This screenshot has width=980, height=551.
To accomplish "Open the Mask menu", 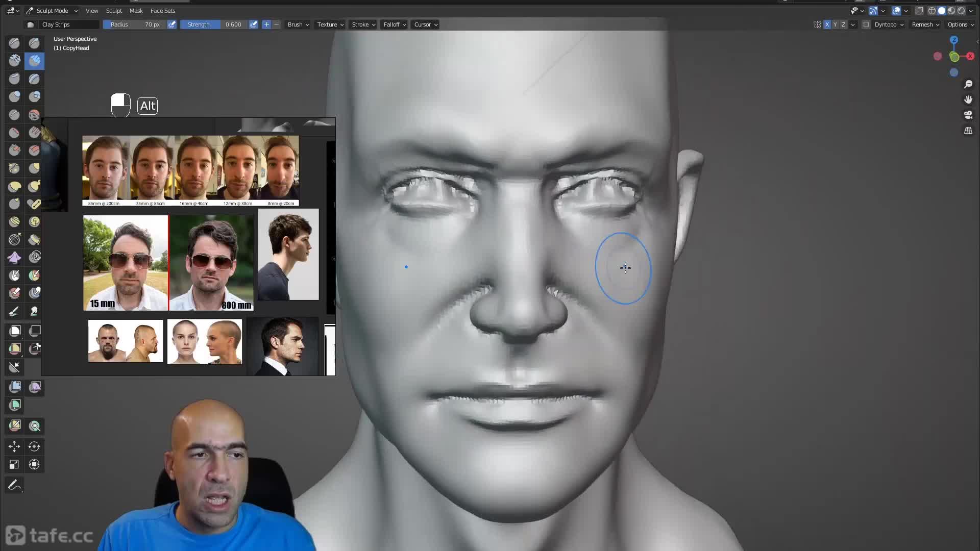I will point(136,11).
